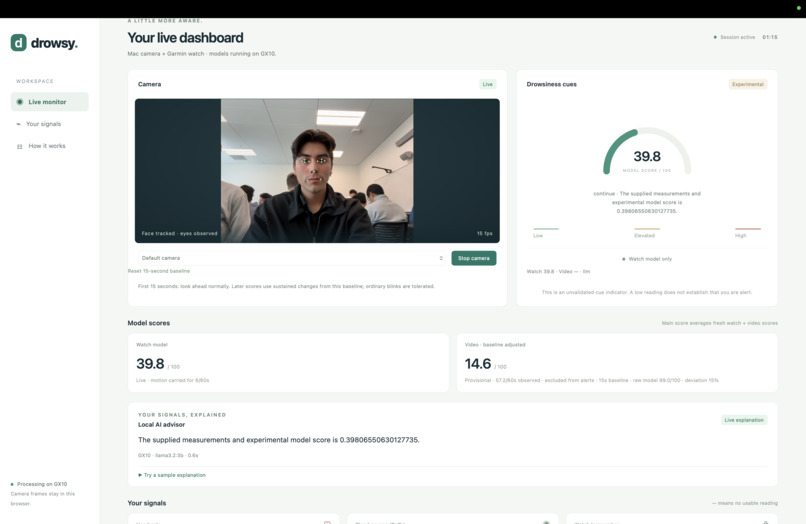Click the live camera video feed
The width and height of the screenshot is (806, 524).
click(317, 171)
